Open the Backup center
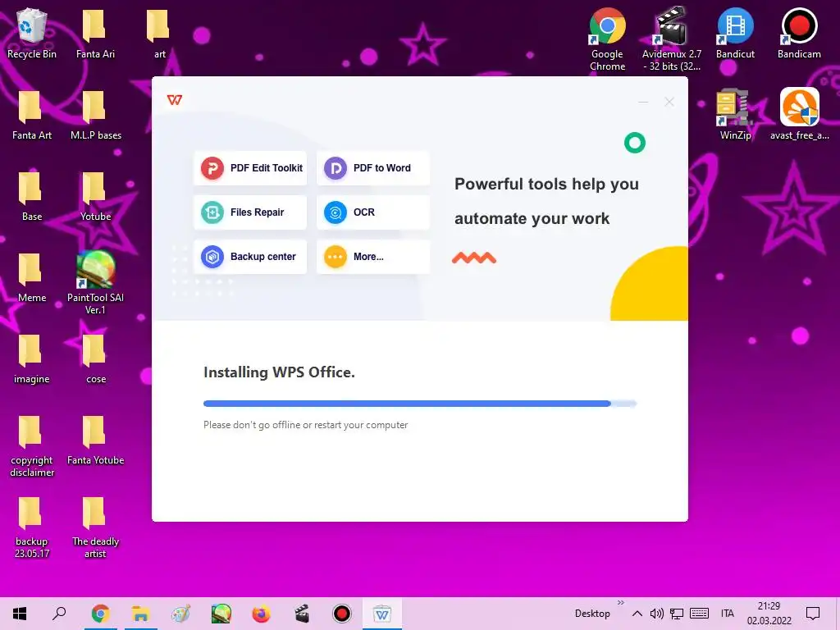The width and height of the screenshot is (840, 630). click(250, 257)
